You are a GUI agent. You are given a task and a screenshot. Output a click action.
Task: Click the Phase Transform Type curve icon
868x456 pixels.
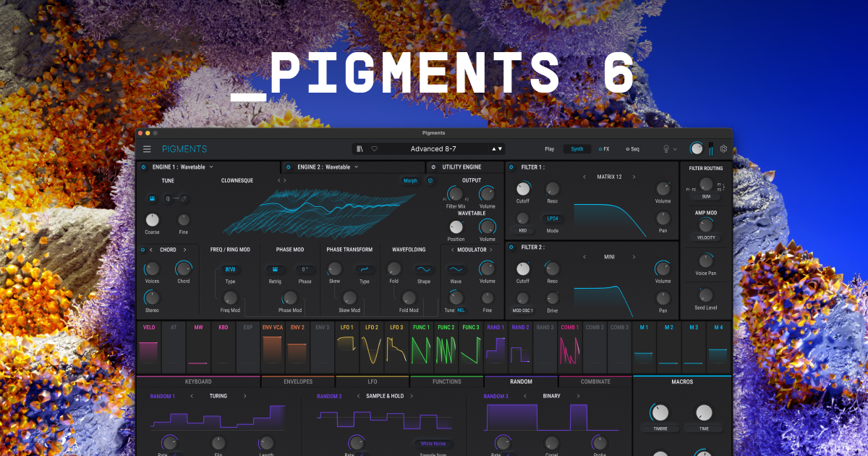click(365, 269)
